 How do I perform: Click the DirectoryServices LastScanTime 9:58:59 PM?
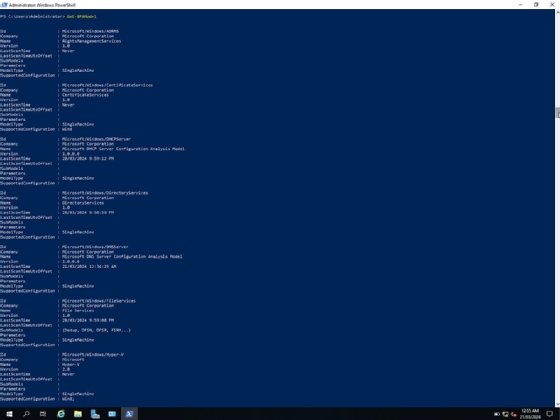(x=88, y=212)
